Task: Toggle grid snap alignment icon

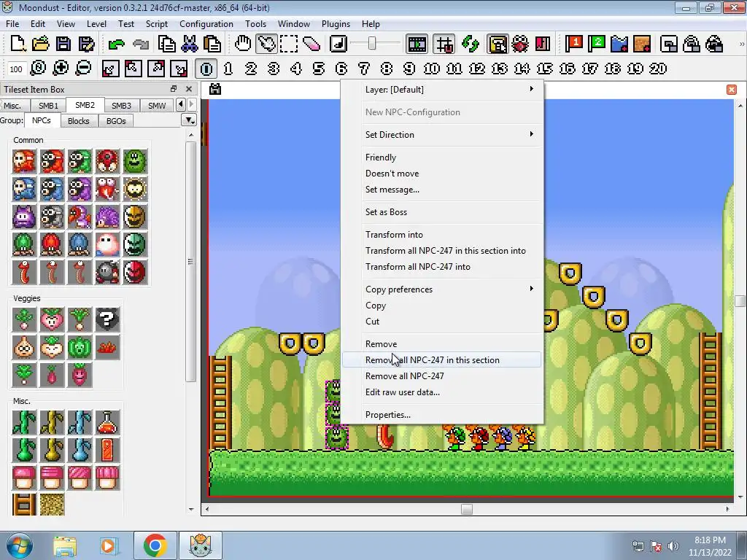Action: pyautogui.click(x=444, y=44)
